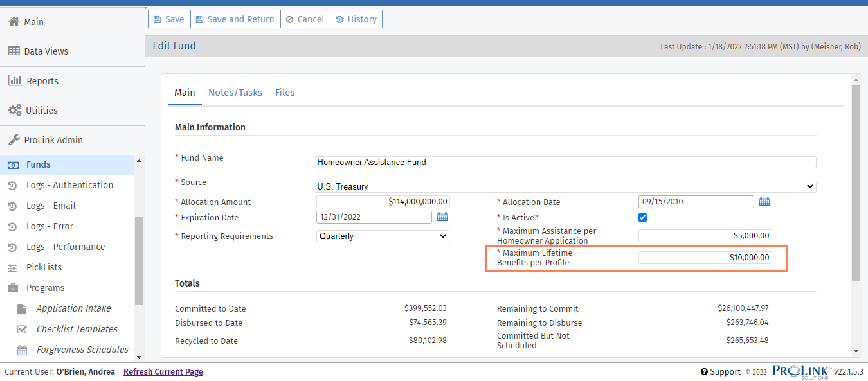
Task: Click the History button
Action: coord(356,19)
